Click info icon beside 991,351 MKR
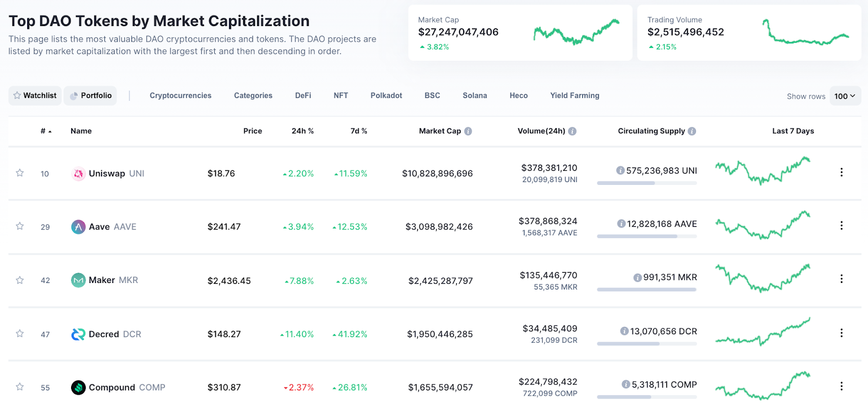Image resolution: width=868 pixels, height=411 pixels. [x=637, y=278]
